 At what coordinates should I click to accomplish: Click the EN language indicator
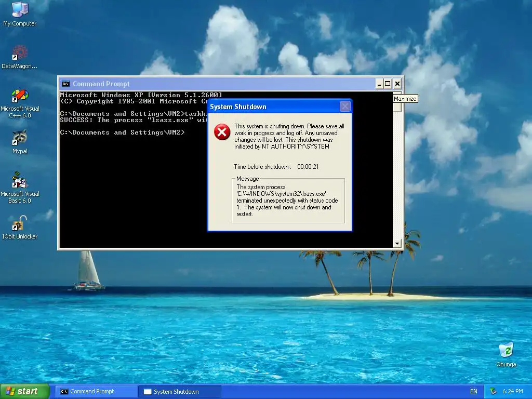click(x=474, y=391)
